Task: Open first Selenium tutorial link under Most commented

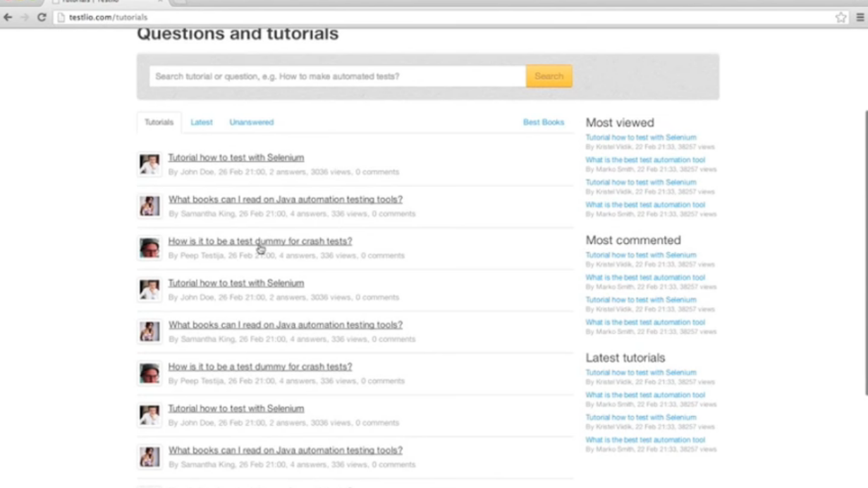Action: pos(641,255)
